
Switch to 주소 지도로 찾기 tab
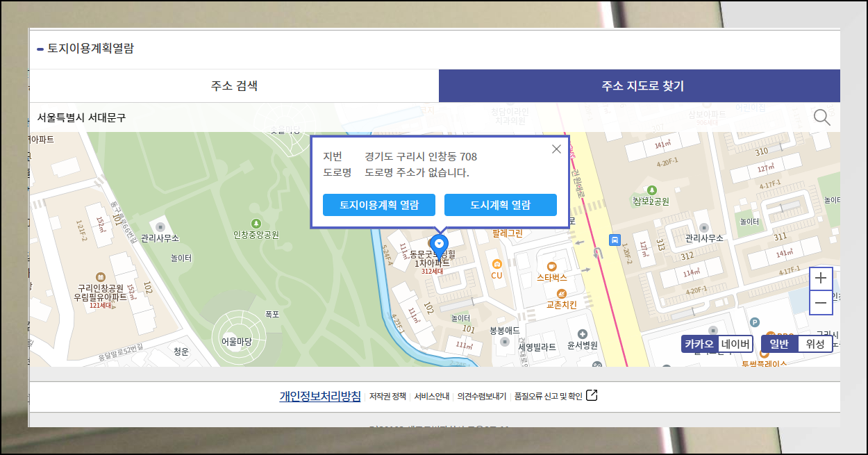pos(640,86)
